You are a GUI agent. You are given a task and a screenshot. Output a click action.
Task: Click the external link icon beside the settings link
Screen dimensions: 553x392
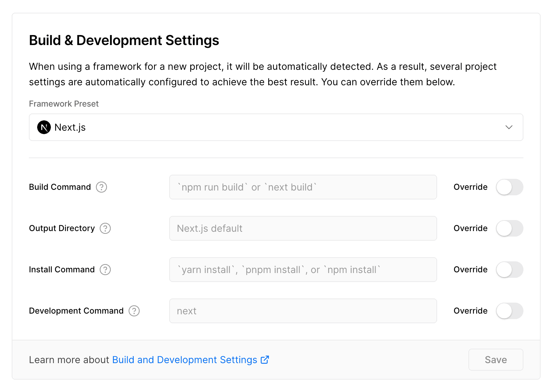[264, 360]
